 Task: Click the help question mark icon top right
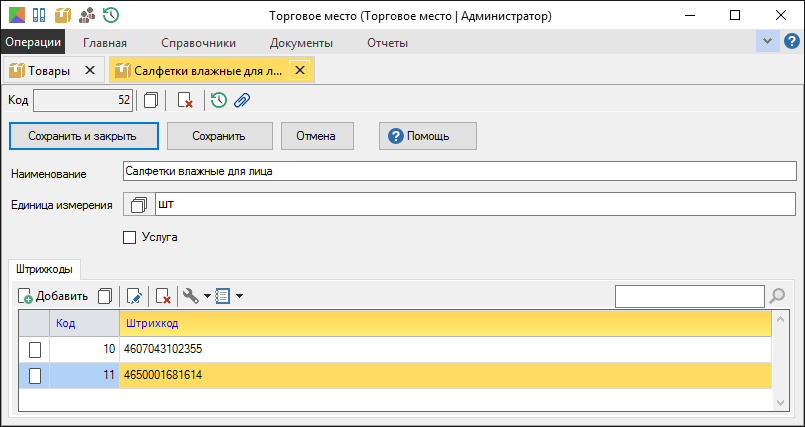pyautogui.click(x=792, y=42)
